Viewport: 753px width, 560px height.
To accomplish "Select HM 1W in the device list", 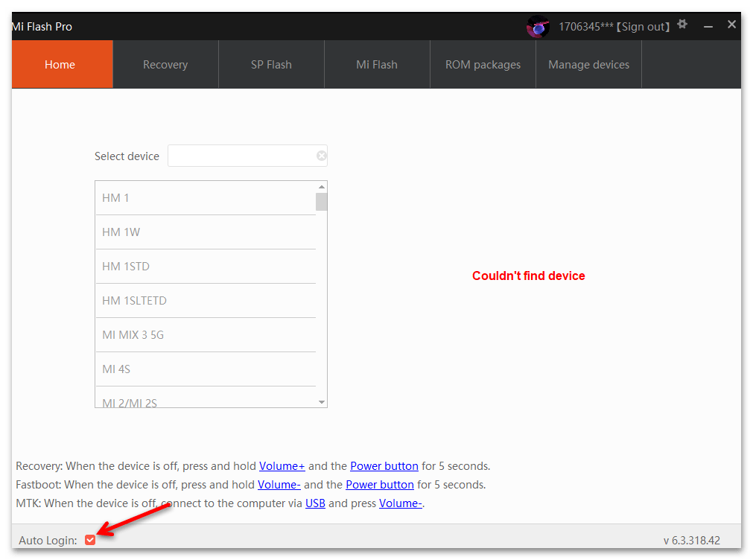I will (x=206, y=232).
